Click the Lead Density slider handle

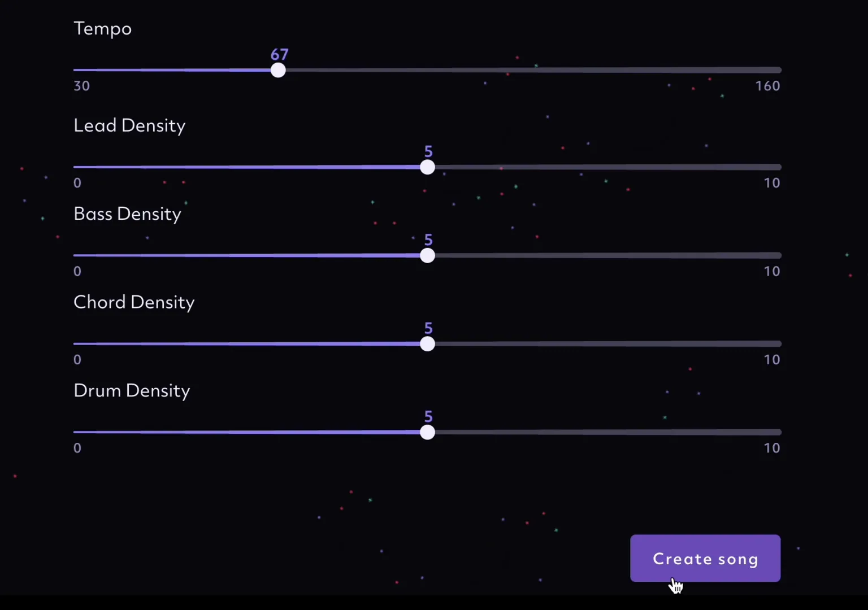pyautogui.click(x=428, y=167)
